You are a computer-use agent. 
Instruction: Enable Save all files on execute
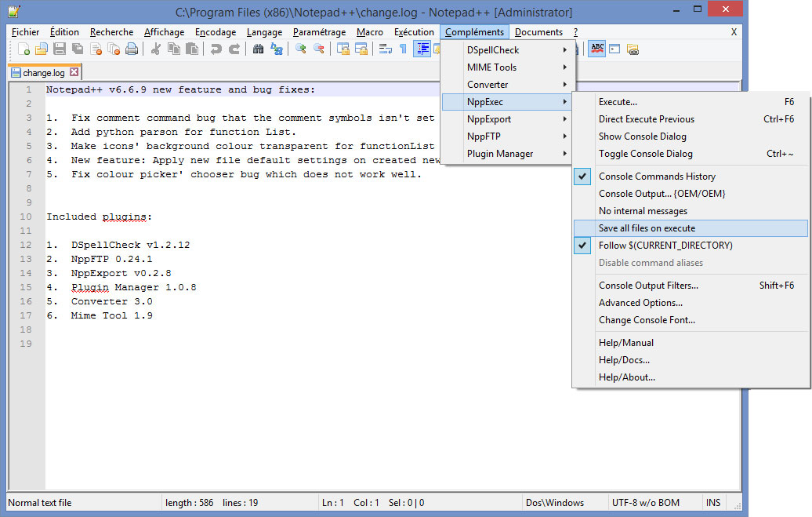(x=691, y=228)
